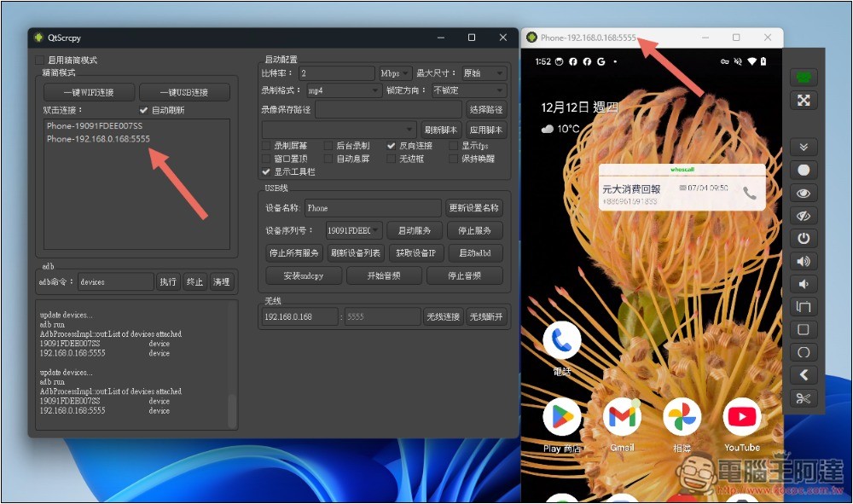This screenshot has height=504, width=853.
Task: Click the scissors screenshot icon
Action: (x=804, y=398)
